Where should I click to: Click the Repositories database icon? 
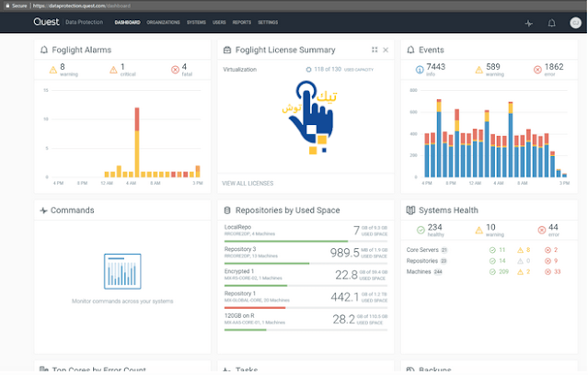click(227, 210)
